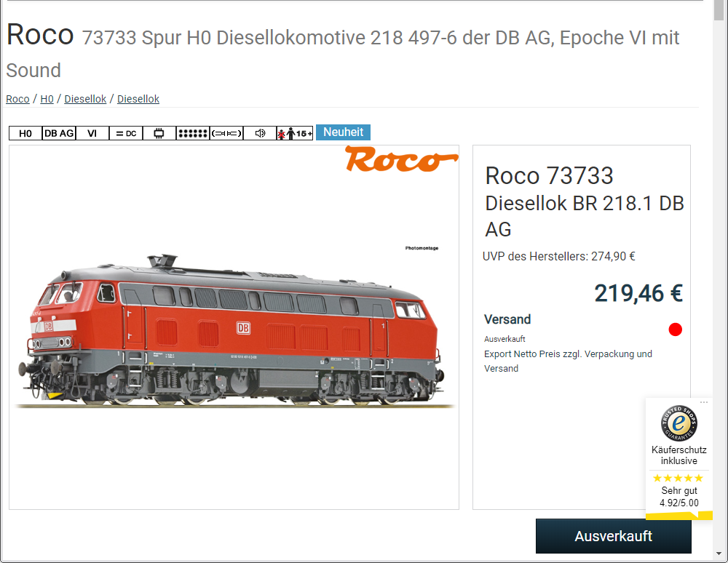Viewport: 728px width, 563px height.
Task: Click the DC power icon
Action: tap(126, 134)
